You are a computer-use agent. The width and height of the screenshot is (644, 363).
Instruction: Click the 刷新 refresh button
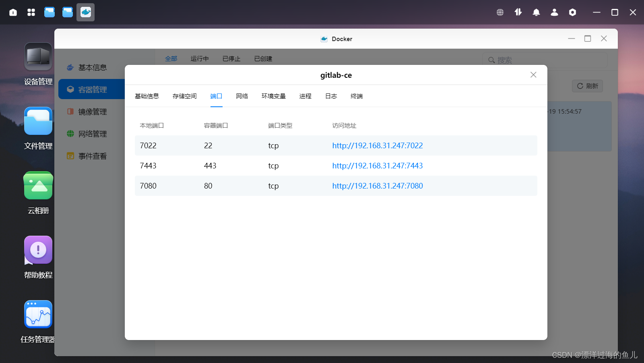click(587, 86)
